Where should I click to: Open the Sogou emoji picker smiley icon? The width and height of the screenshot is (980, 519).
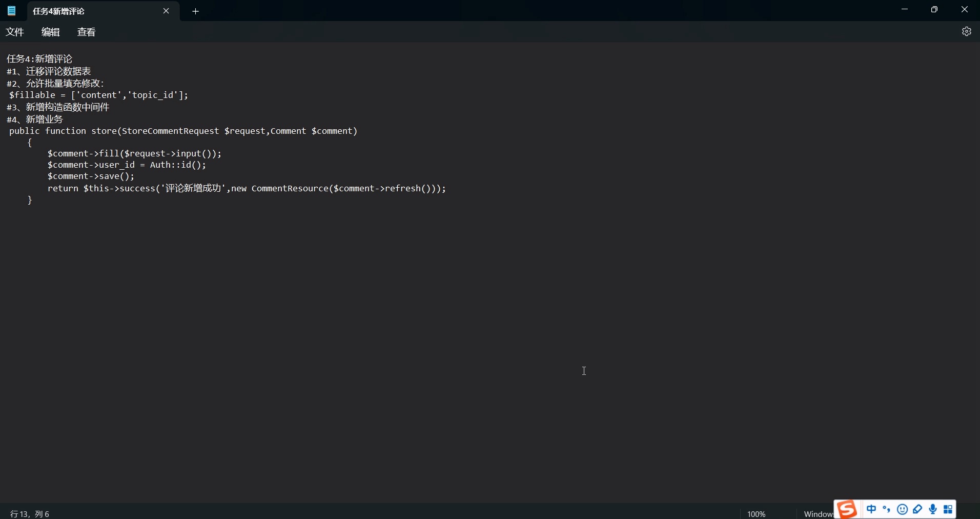(903, 509)
